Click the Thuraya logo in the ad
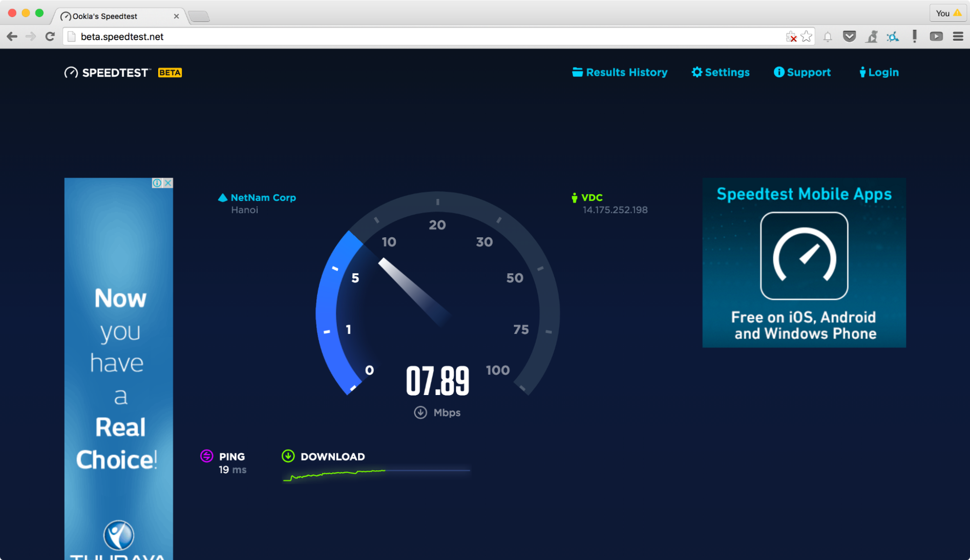Image resolution: width=970 pixels, height=560 pixels. [119, 540]
